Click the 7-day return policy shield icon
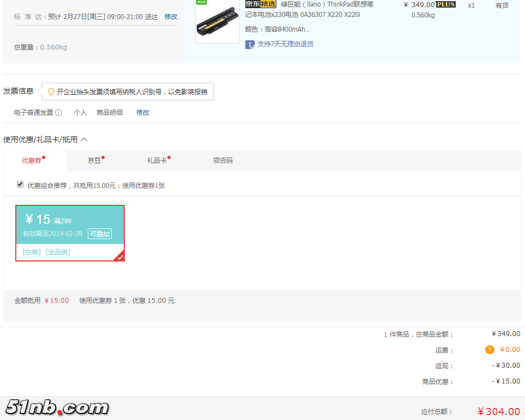525x420 pixels. pyautogui.click(x=250, y=44)
